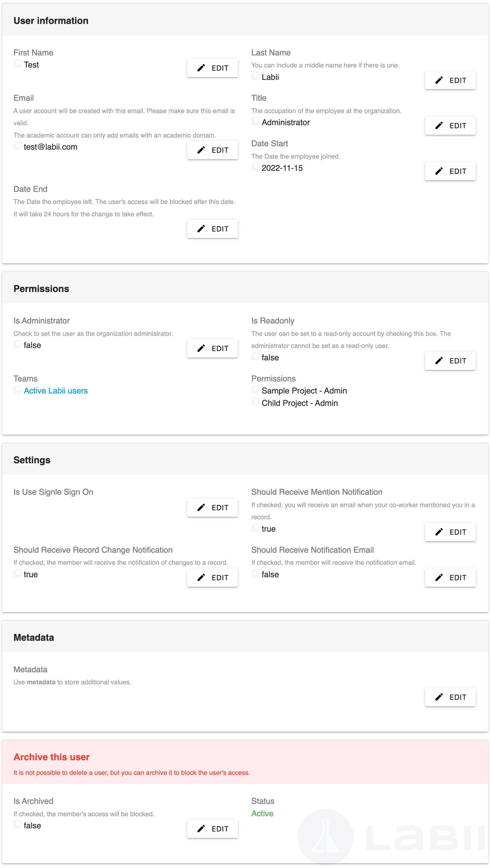Edit Should Receive Record Change Notification
This screenshot has width=491, height=868.
pyautogui.click(x=213, y=577)
